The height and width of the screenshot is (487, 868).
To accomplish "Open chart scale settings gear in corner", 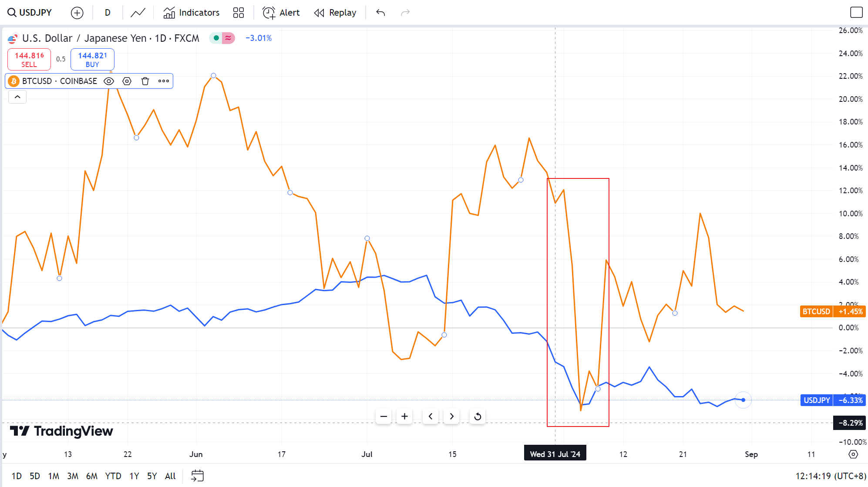I will click(853, 454).
